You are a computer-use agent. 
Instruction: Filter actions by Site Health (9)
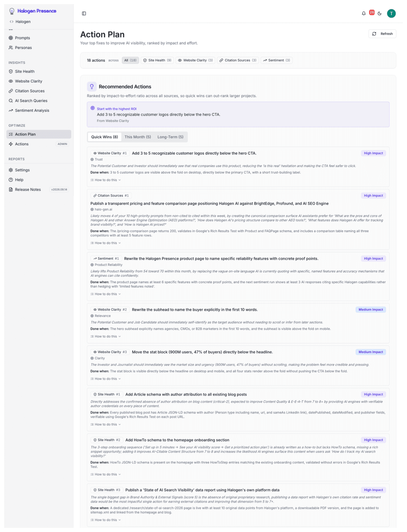(157, 60)
